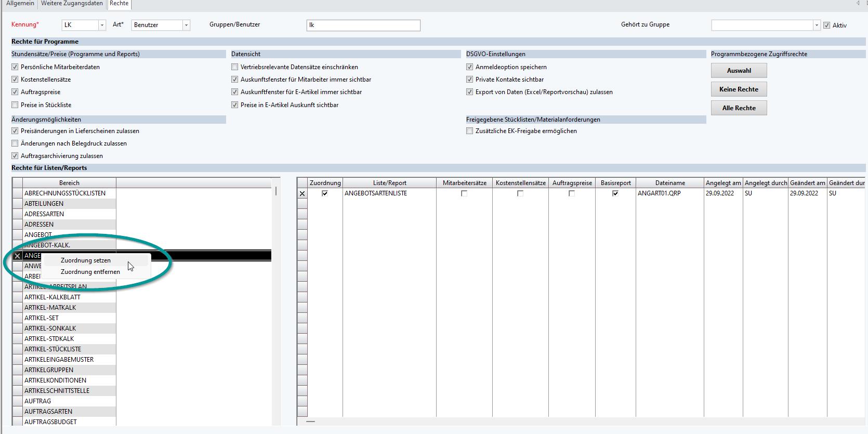Toggle the Aktiv checkbox
This screenshot has width=868, height=434.
826,25
